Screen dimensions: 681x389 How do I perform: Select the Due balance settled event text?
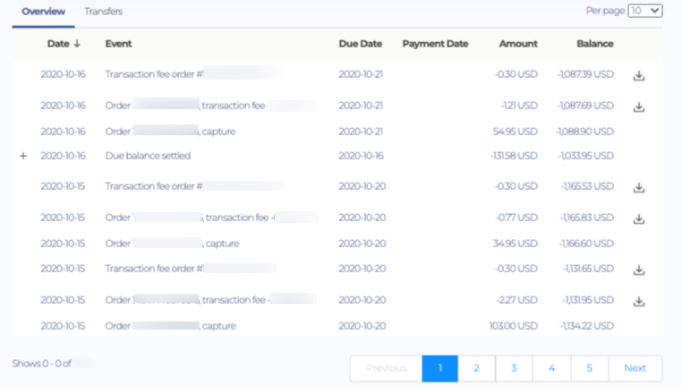(148, 155)
